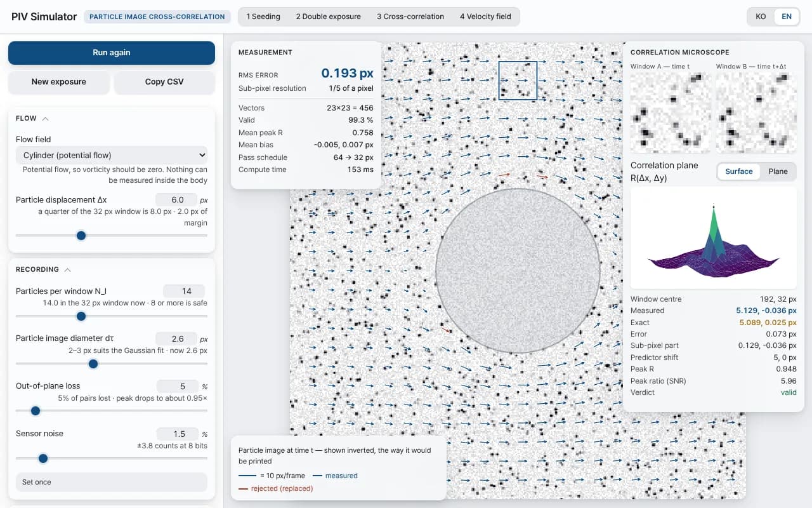
Task: Click the Window A time t thumbnail
Action: point(671,112)
